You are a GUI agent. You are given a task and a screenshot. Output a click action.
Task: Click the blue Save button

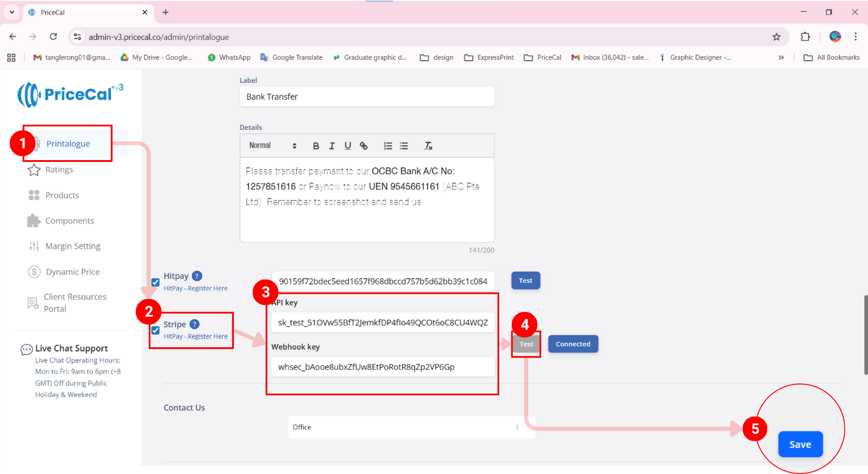[800, 444]
